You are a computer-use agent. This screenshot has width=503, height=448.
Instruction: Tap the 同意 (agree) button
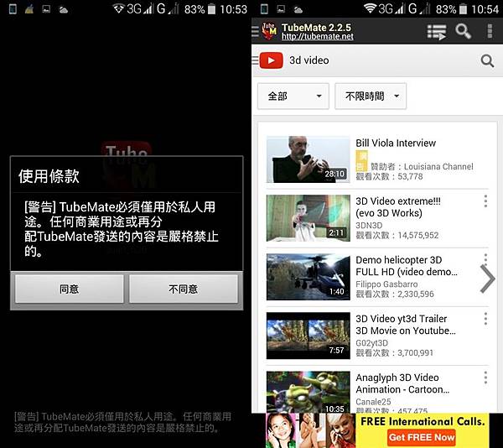(x=70, y=289)
